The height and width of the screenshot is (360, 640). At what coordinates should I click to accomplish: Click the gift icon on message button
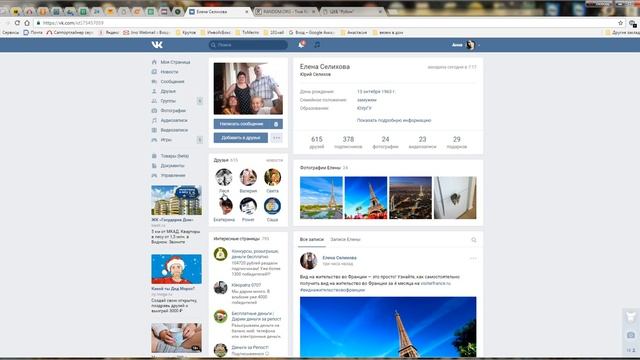[x=276, y=124]
